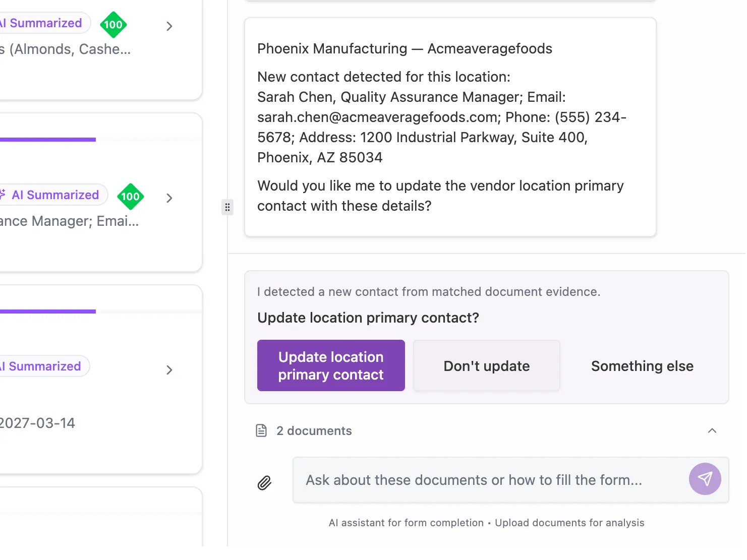Choose the "Don't update" option
The width and height of the screenshot is (747, 560).
(x=486, y=366)
